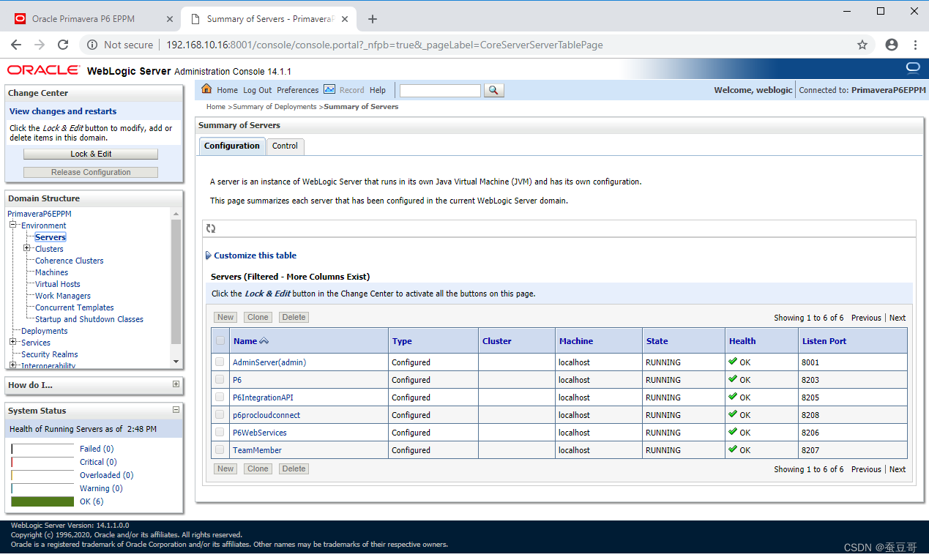Viewport: 929px width, 560px height.
Task: Expand the Clusters tree node
Action: (x=26, y=249)
